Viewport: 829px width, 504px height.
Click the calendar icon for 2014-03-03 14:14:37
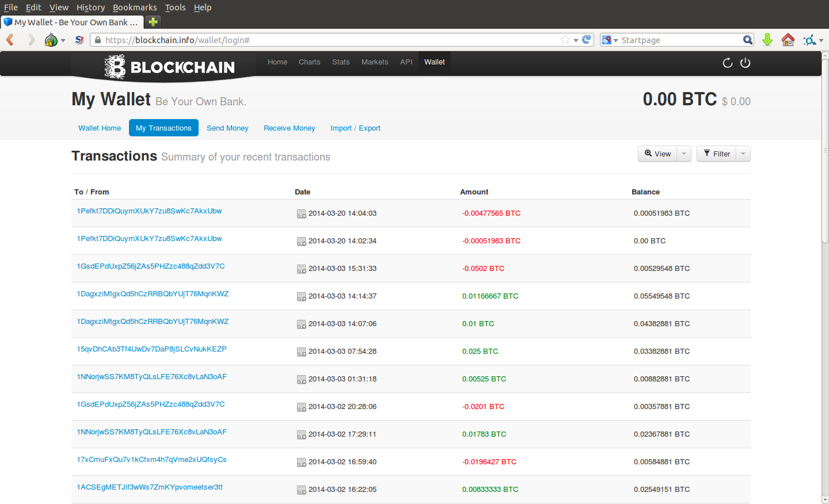(301, 297)
